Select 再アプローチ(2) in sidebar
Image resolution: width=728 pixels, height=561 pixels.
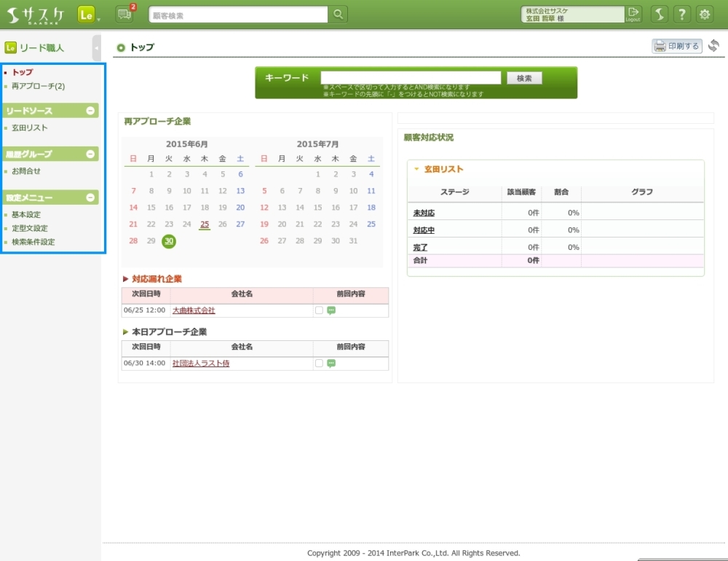pyautogui.click(x=38, y=86)
